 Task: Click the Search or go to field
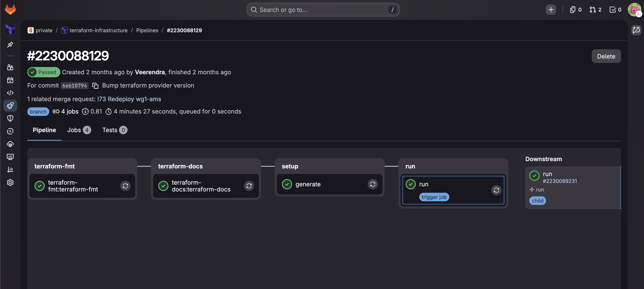(x=323, y=10)
